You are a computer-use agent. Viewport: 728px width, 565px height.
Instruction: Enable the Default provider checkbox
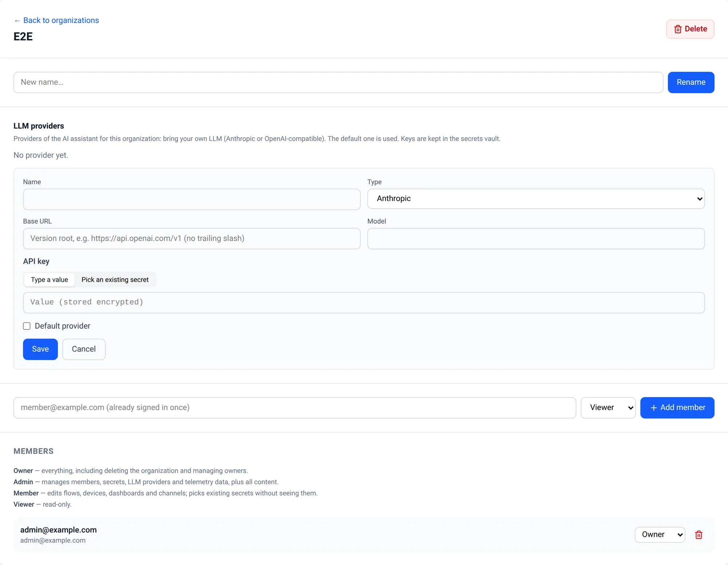27,326
